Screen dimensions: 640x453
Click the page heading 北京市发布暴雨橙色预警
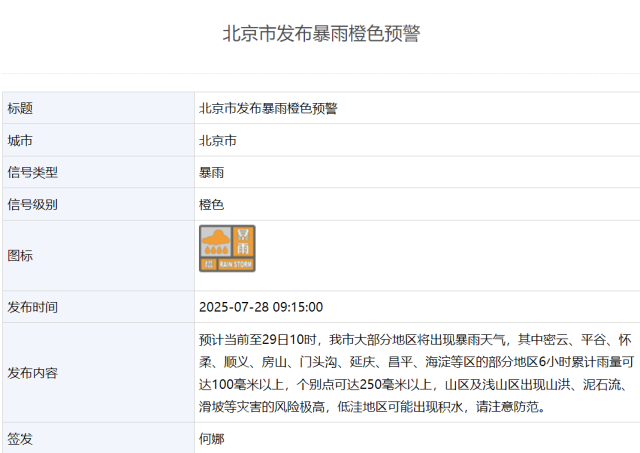coord(320,34)
